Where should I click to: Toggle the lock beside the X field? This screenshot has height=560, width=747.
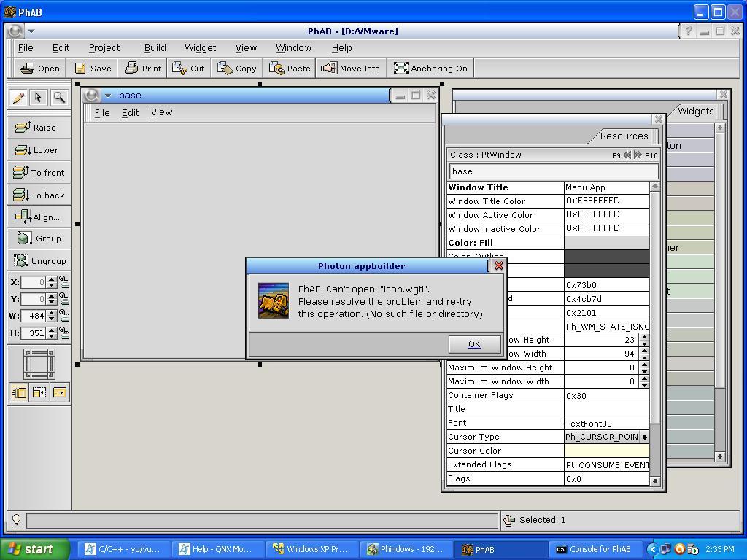[64, 282]
